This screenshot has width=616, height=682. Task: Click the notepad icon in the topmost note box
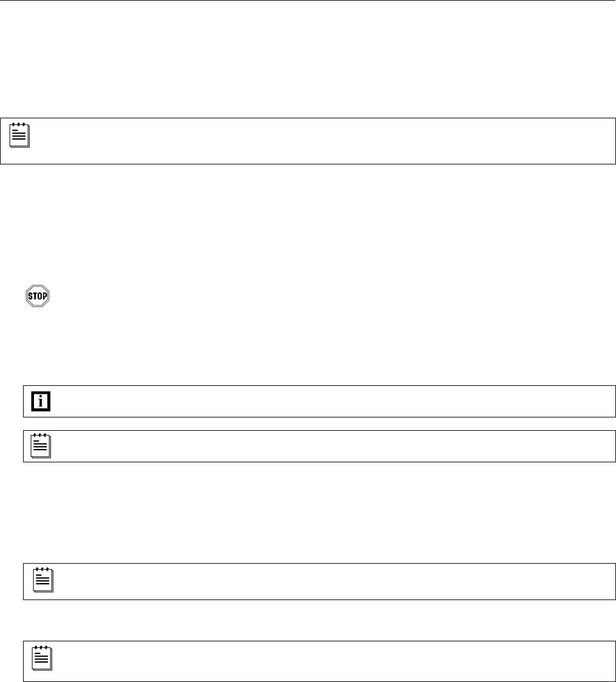click(19, 135)
